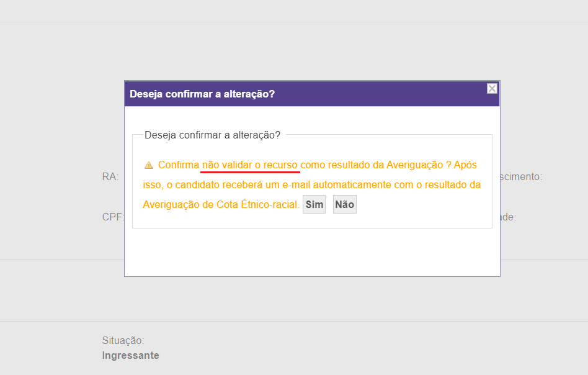Viewport: 588px width, 375px height.
Task: Click the purple dialog title bar text
Action: click(x=202, y=94)
